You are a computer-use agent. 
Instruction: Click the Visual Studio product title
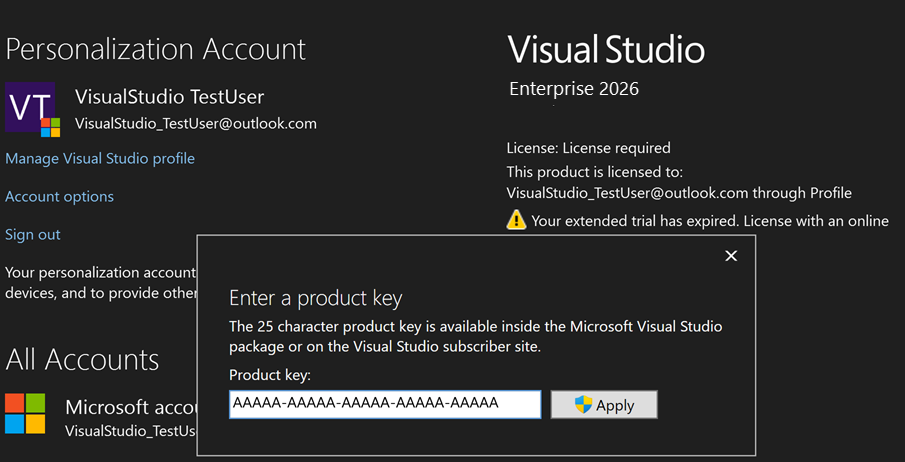[x=606, y=48]
